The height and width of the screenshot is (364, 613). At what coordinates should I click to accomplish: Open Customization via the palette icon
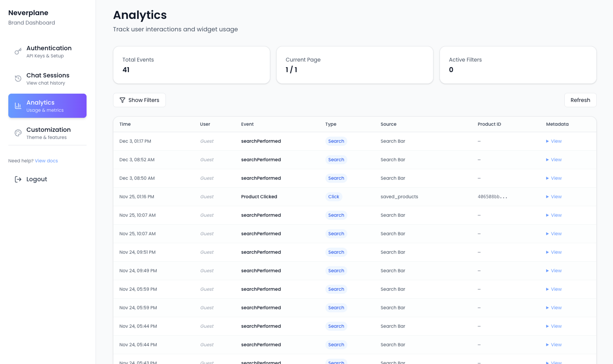pos(18,133)
